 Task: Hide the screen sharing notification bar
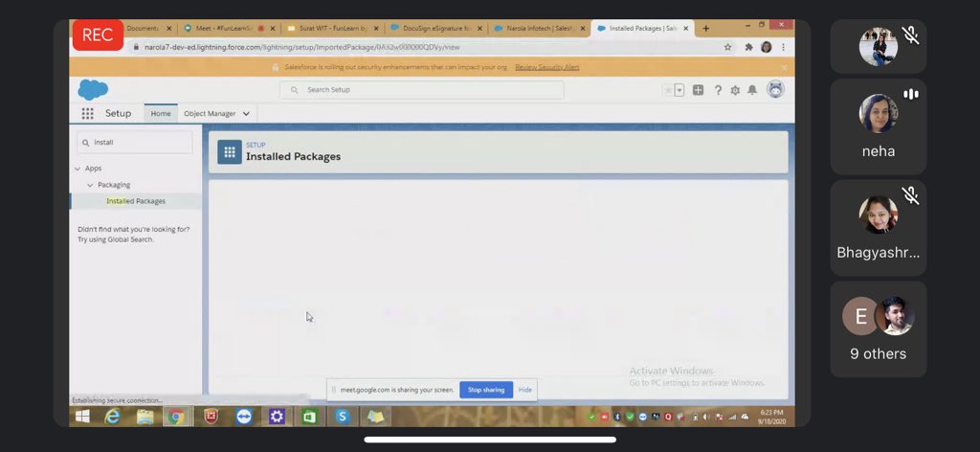525,390
